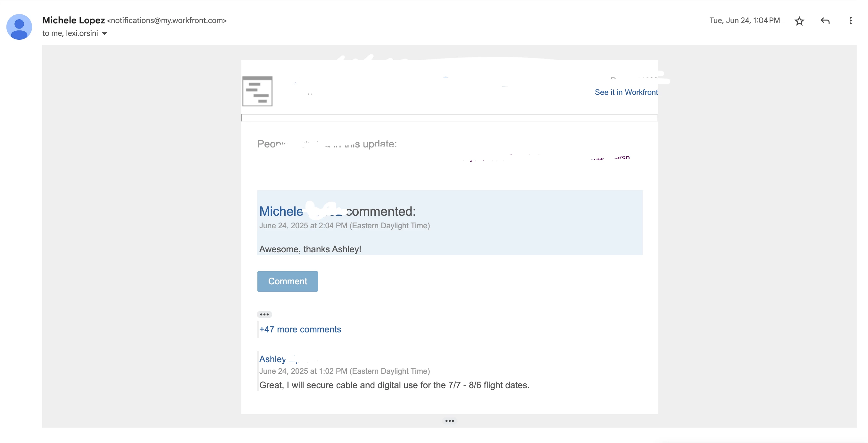This screenshot has width=868, height=443.
Task: Click Michele's name in commented heading
Action: (281, 212)
